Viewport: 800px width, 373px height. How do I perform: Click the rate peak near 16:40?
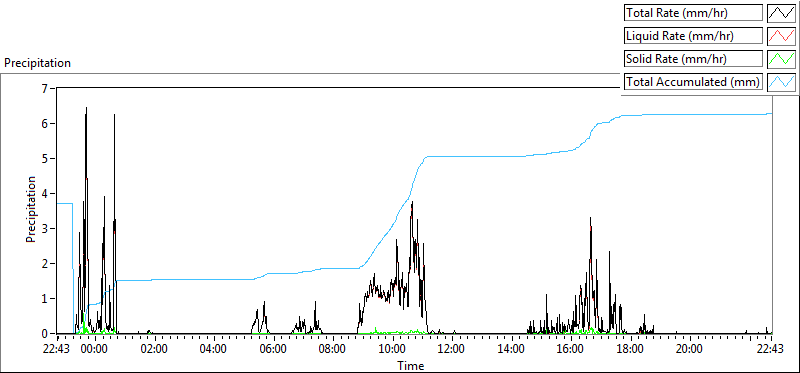[x=590, y=219]
